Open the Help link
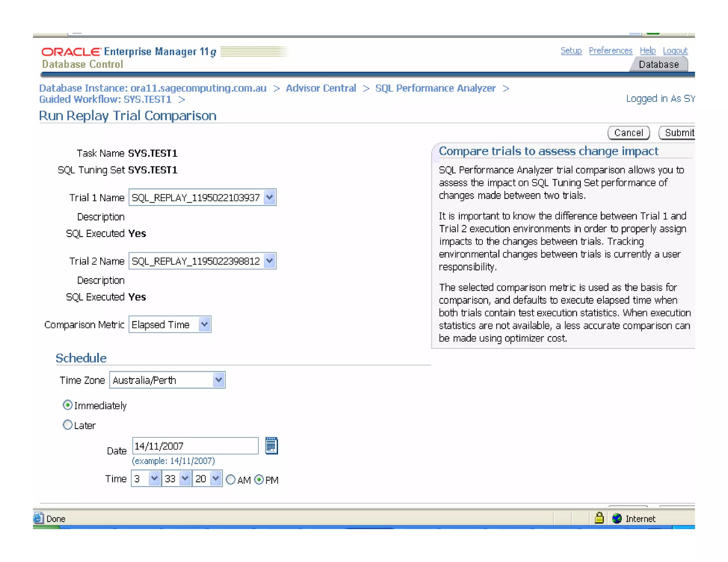728x562 pixels. [x=647, y=50]
